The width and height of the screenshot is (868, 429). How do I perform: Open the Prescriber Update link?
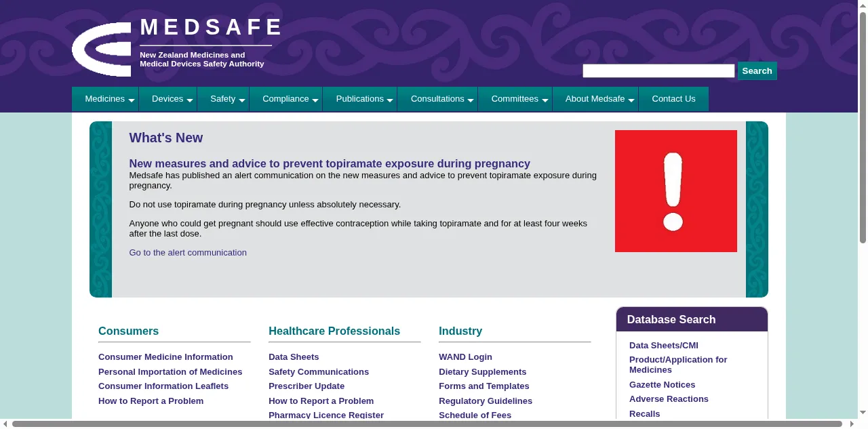coord(307,386)
